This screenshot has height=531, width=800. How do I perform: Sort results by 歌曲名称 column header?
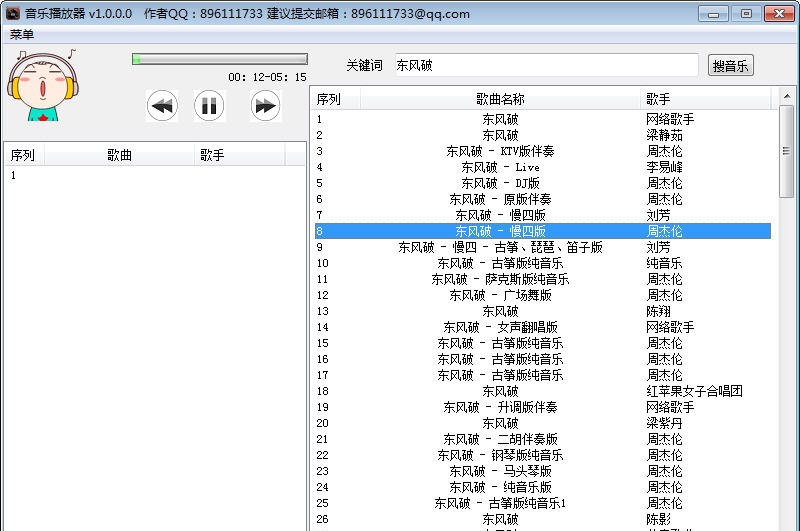[x=500, y=99]
